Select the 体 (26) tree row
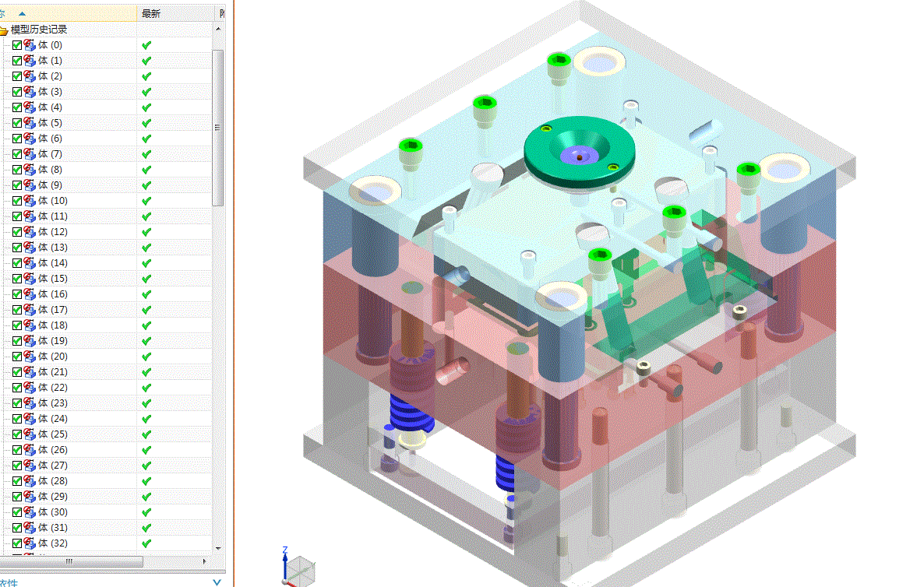The width and height of the screenshot is (924, 587). (106, 450)
